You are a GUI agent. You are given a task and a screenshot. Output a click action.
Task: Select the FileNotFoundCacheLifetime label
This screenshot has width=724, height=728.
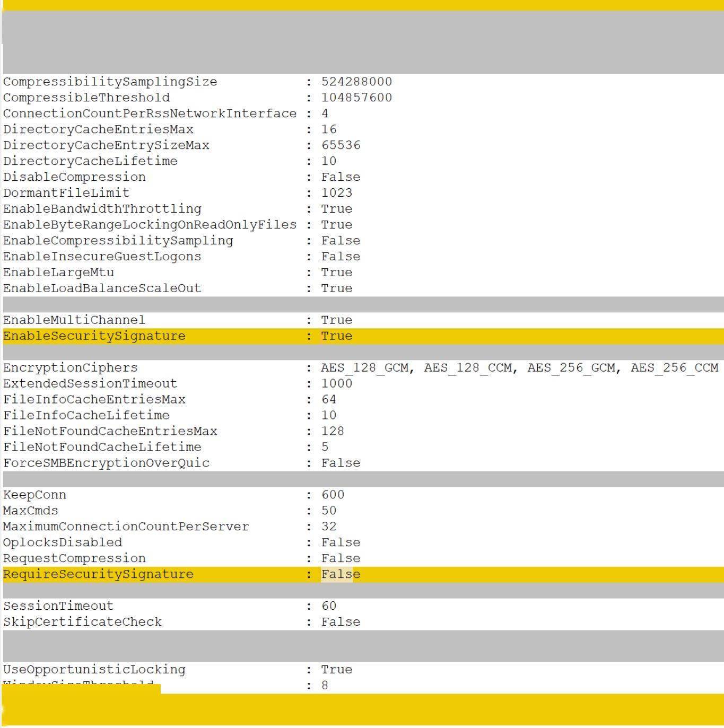click(102, 448)
